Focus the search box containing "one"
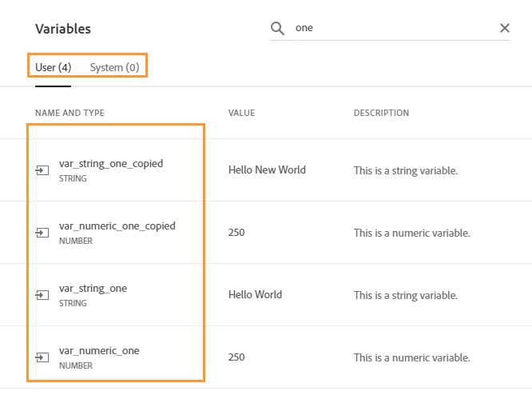 [x=391, y=28]
